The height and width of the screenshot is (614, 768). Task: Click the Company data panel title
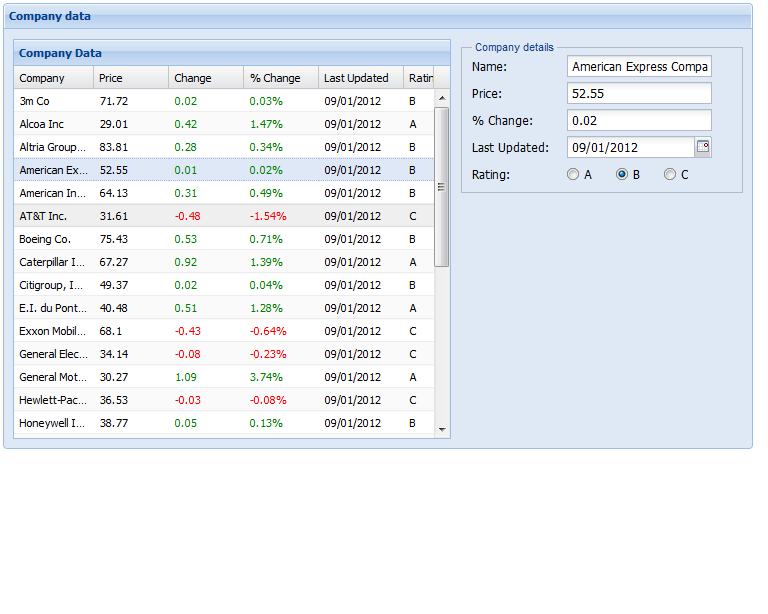50,16
